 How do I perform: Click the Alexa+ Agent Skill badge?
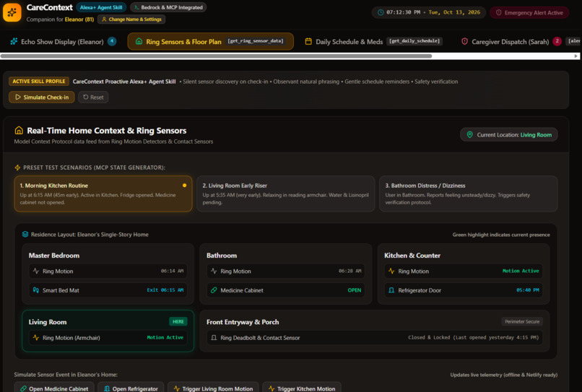click(x=101, y=7)
